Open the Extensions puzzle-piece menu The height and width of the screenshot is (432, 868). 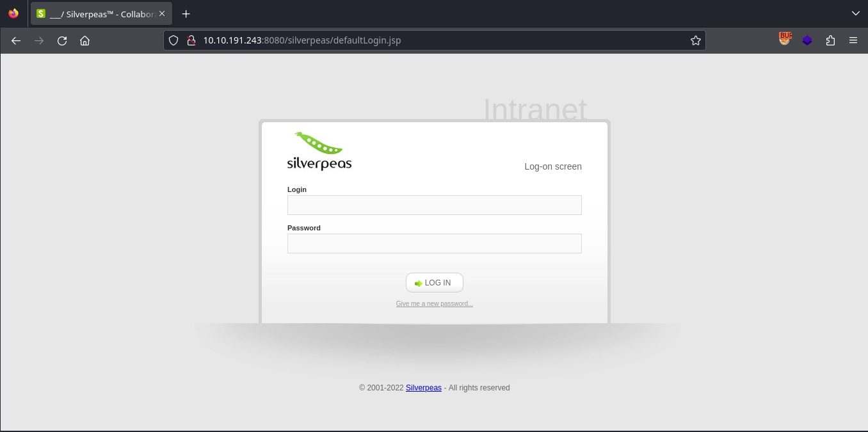[x=830, y=40]
